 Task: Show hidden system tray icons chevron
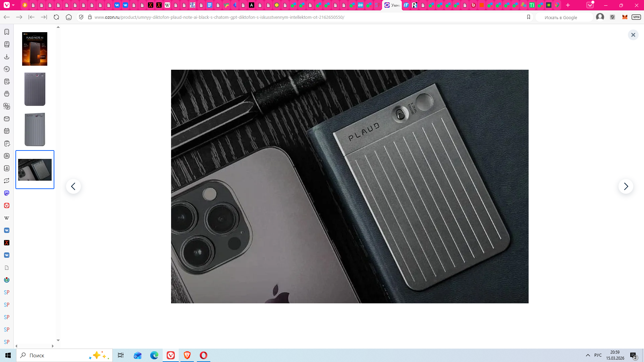pos(588,355)
